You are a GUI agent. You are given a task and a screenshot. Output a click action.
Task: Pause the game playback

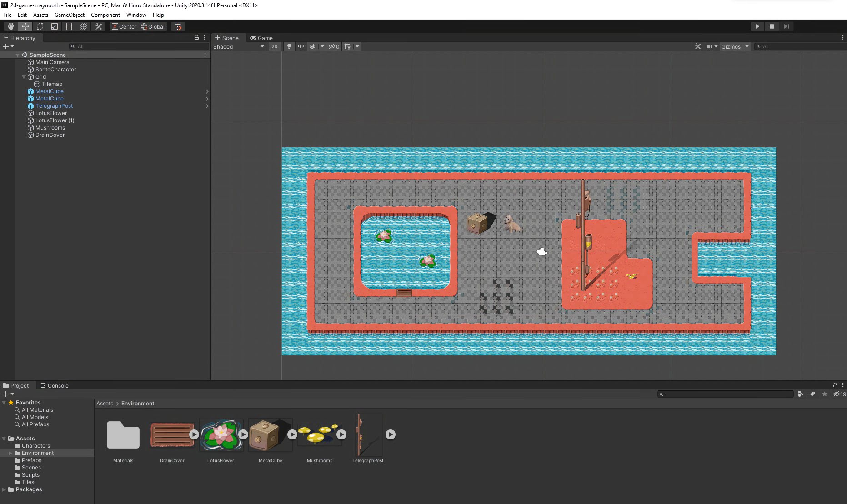772,26
